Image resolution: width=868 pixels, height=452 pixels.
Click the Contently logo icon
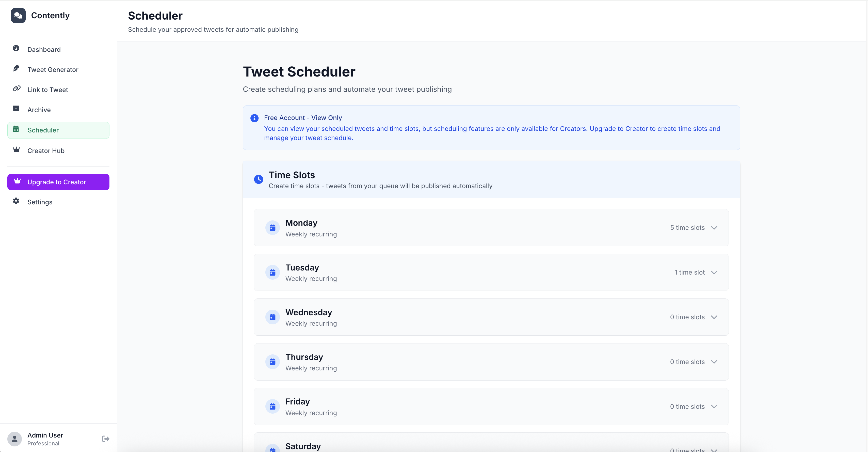click(18, 16)
